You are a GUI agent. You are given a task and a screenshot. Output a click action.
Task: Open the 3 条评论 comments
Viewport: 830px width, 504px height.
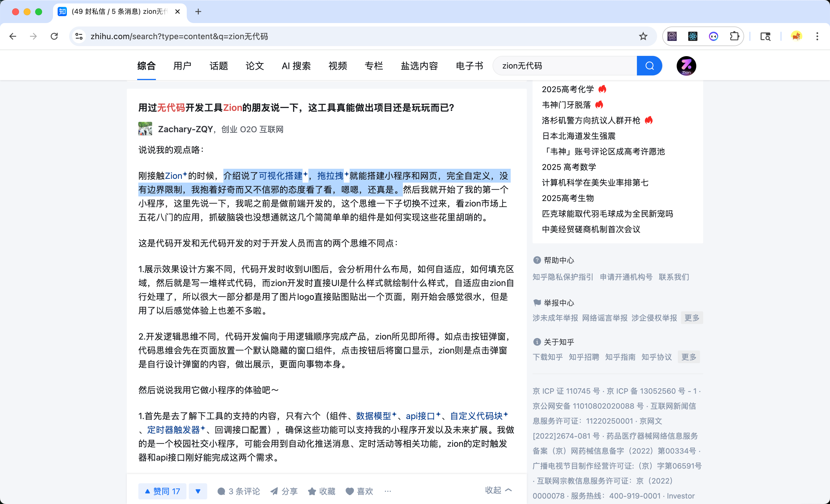point(239,491)
